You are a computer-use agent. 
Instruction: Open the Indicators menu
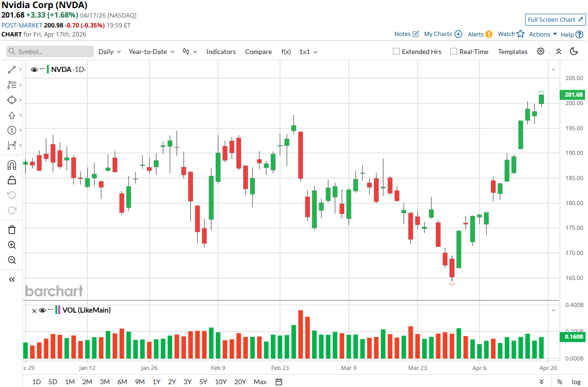[221, 52]
